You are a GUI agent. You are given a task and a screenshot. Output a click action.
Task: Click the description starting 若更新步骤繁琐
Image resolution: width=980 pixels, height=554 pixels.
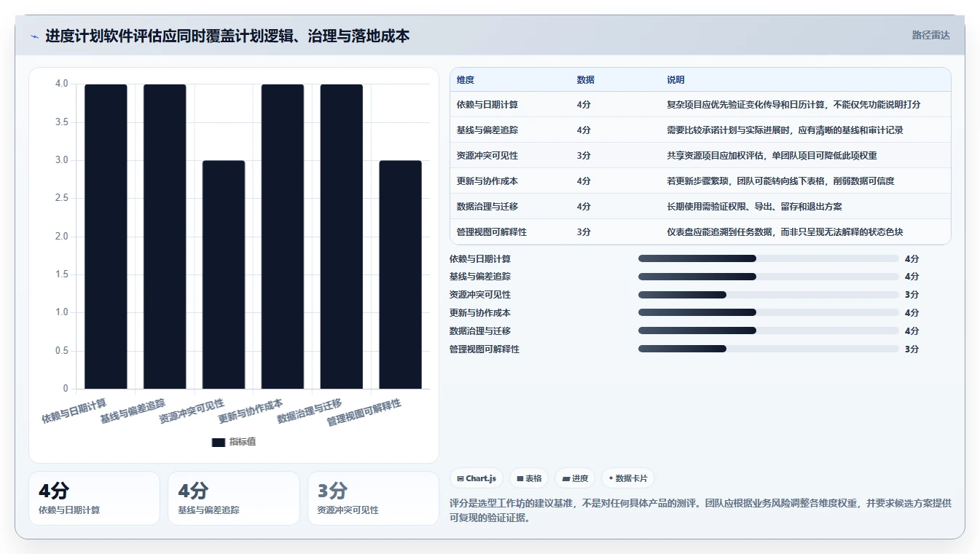pyautogui.click(x=780, y=181)
